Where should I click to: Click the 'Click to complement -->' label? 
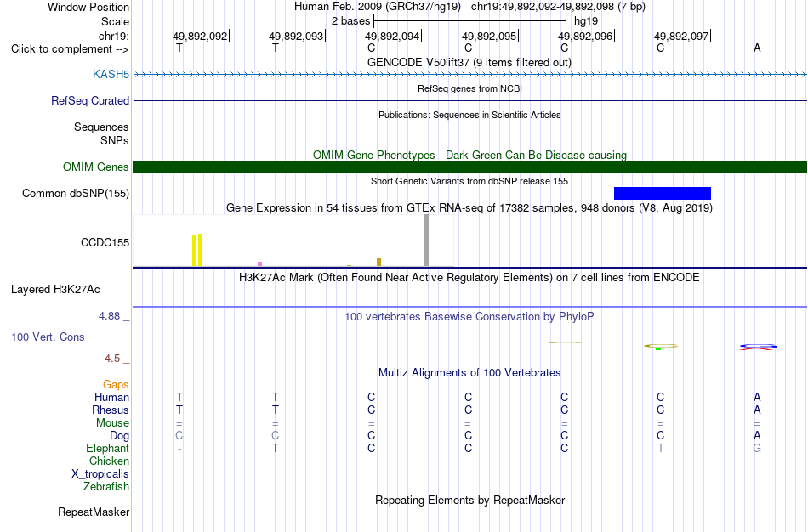[70, 49]
